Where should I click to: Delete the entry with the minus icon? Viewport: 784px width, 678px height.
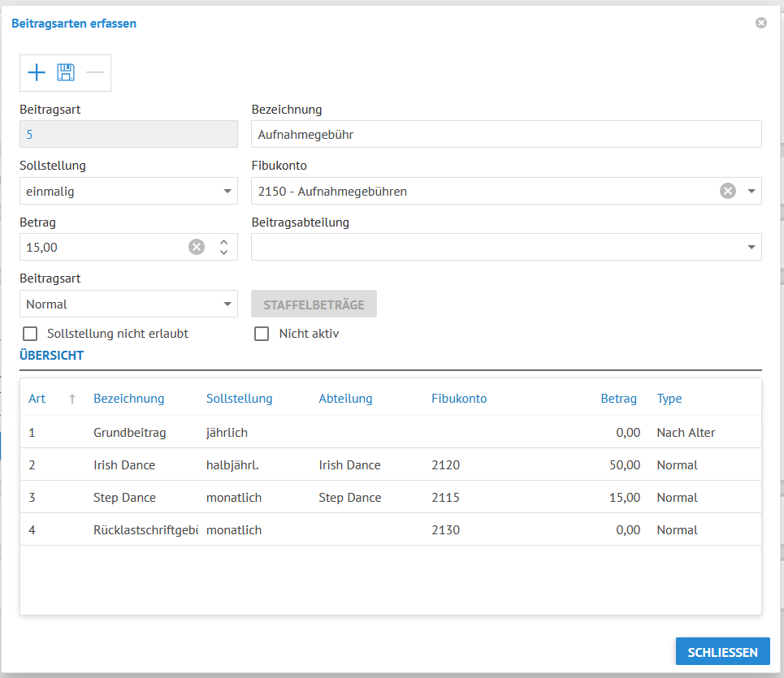(x=95, y=72)
